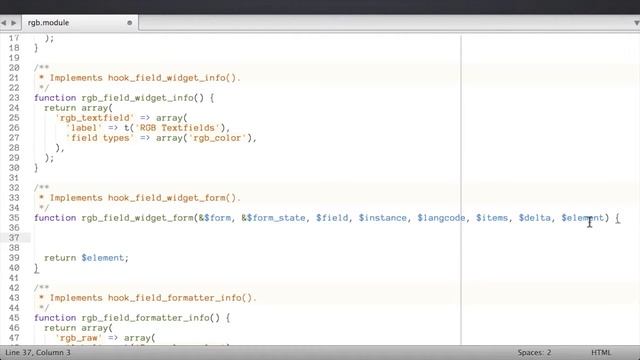Click the $field parameter
640x360 pixels.
coord(332,218)
